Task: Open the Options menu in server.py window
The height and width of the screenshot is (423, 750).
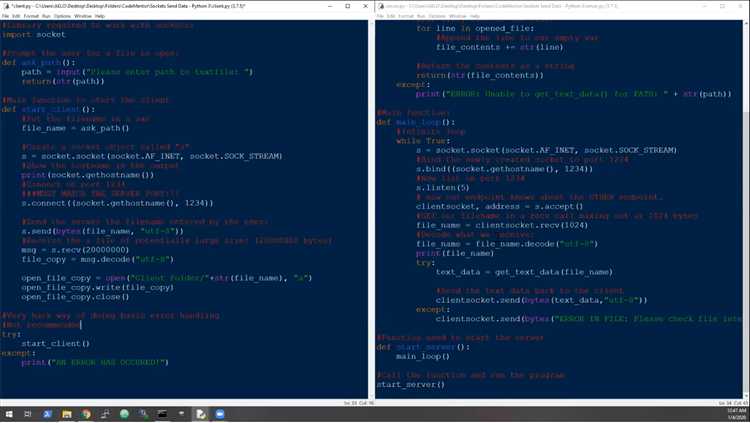Action: [x=437, y=16]
